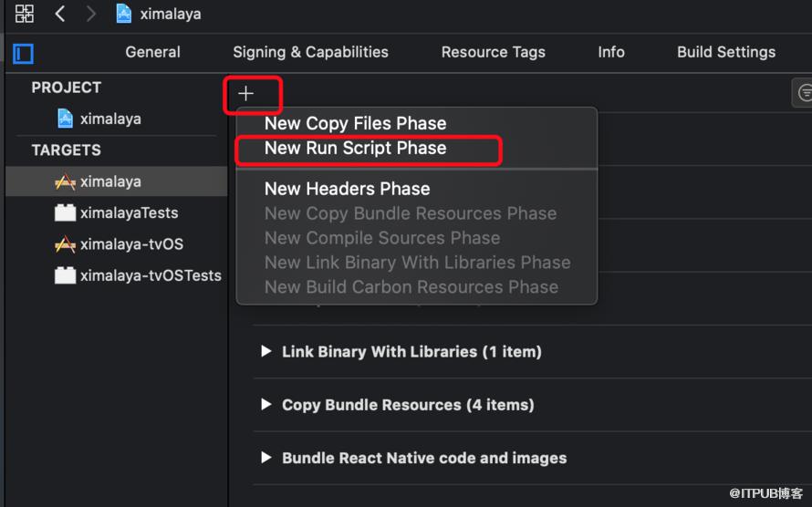Choose New Headers Phase
The width and height of the screenshot is (812, 507).
tap(347, 189)
